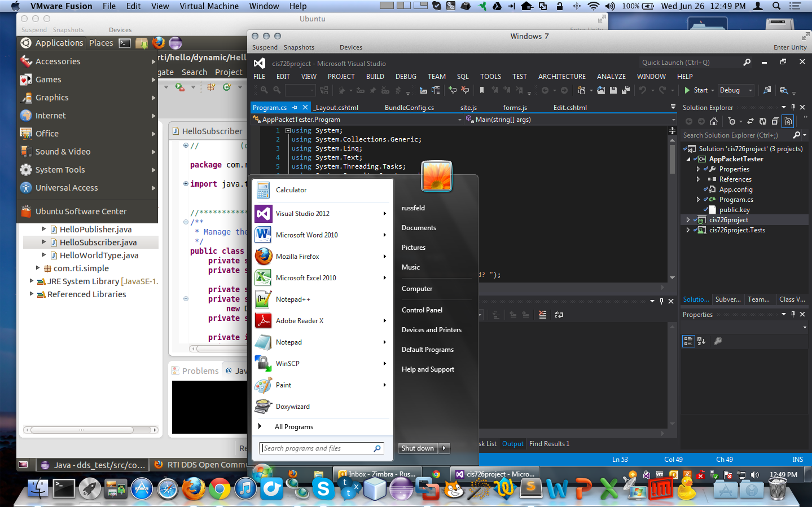Viewport: 812px width, 507px height.
Task: Expand Visual Studio 2012 jump list arrow
Action: (385, 214)
